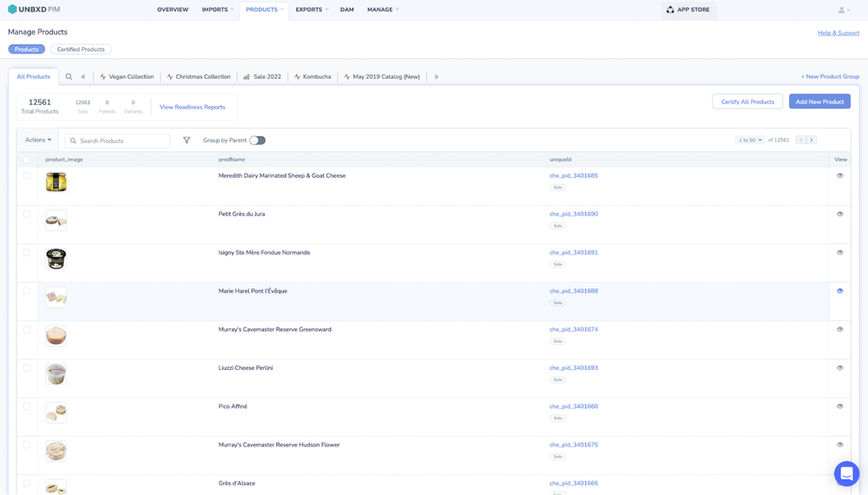Expand the Manage menu
868x495 pixels.
(383, 10)
